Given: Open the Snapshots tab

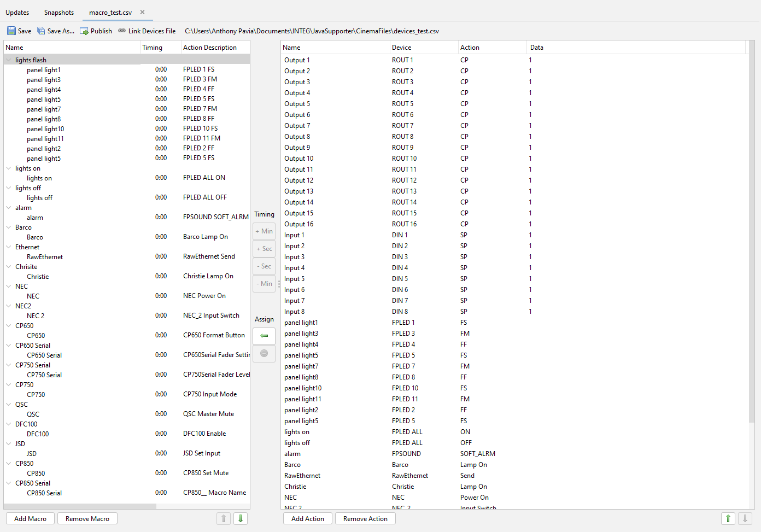Looking at the screenshot, I should pyautogui.click(x=59, y=13).
